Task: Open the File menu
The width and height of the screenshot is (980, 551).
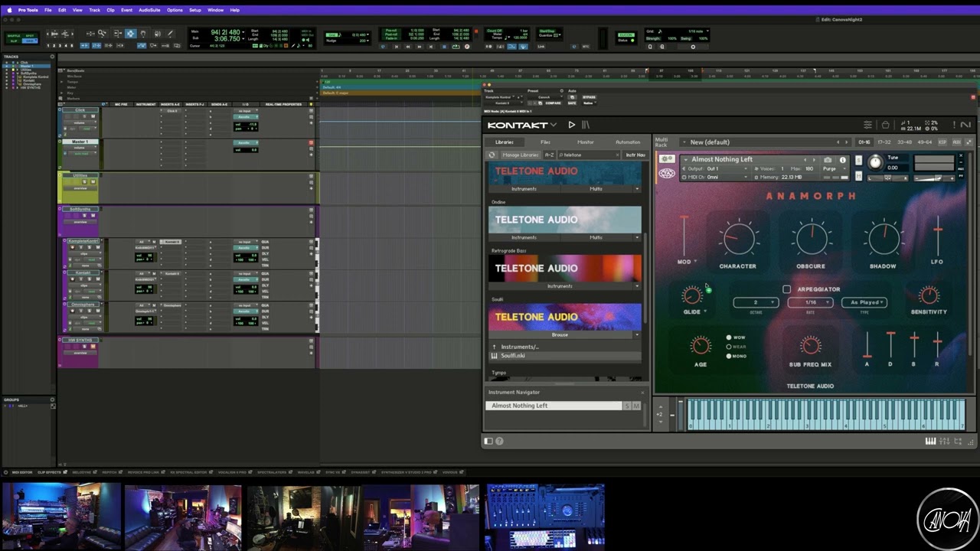Action: pos(47,10)
